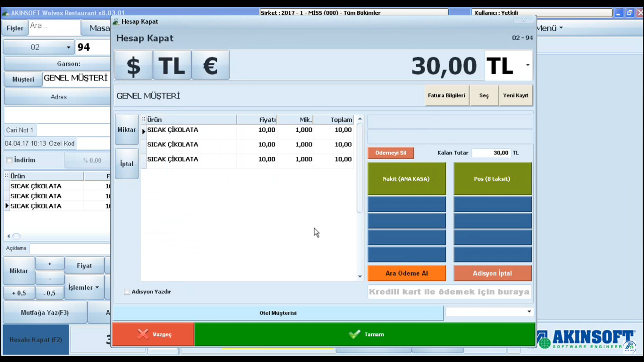Click the + 0,5 button
Screen dimensions: 644x362
tap(19, 293)
